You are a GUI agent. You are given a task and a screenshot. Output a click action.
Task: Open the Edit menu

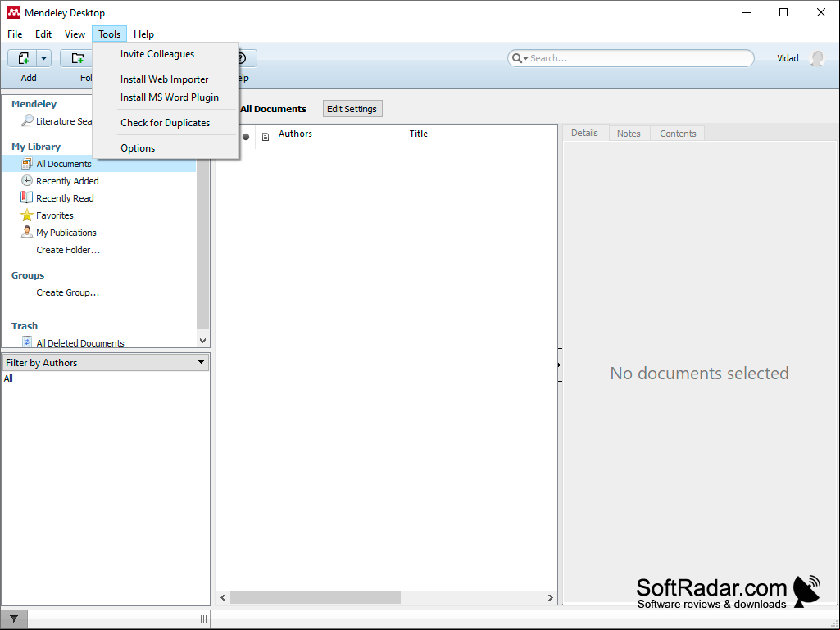click(43, 34)
